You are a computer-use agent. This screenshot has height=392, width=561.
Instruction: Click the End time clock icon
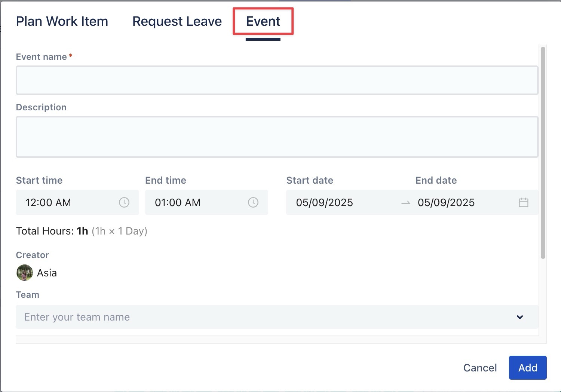click(253, 203)
